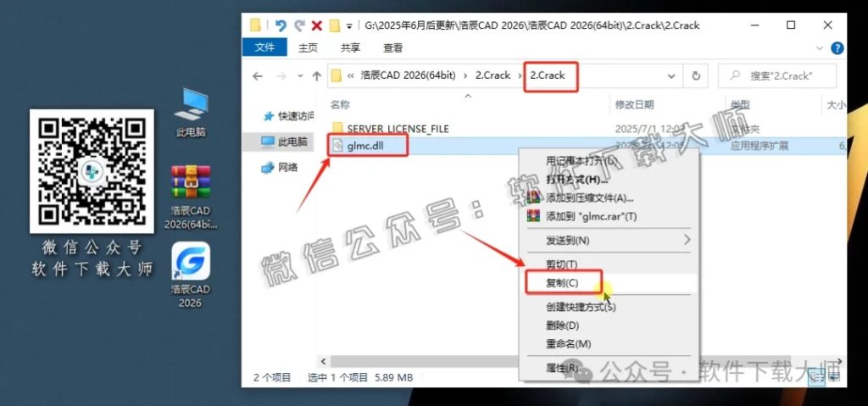Switch to the 查看 ribbon tab
The width and height of the screenshot is (868, 406).
click(392, 48)
